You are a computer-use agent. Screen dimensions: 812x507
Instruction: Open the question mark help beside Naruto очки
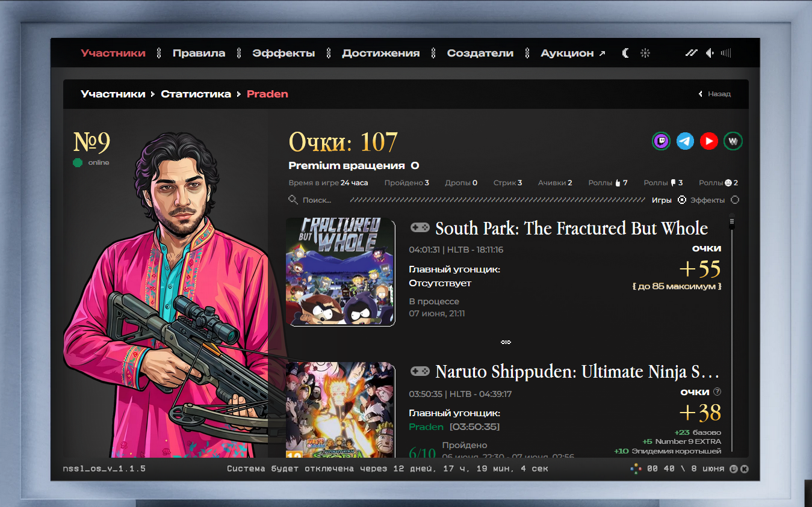[717, 392]
